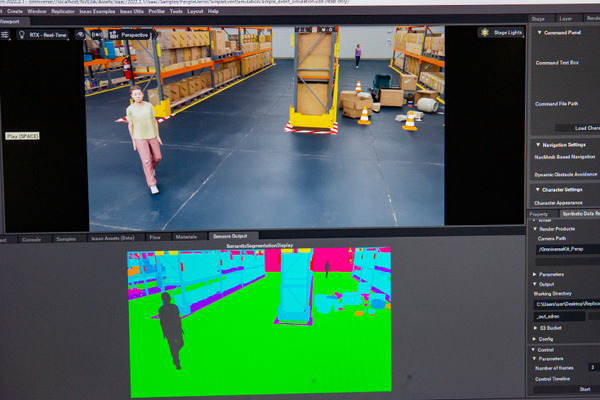Click the Working Directory path field

click(x=565, y=302)
